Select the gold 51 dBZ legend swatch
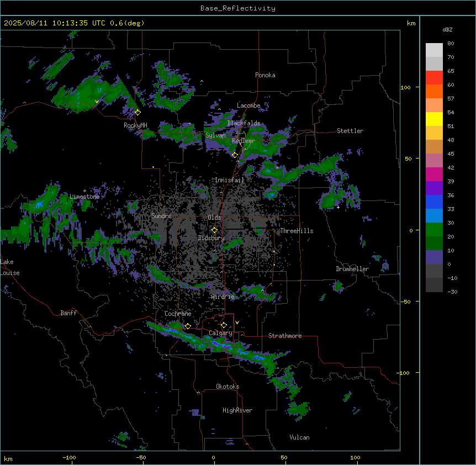The image size is (476, 465). pos(434,133)
